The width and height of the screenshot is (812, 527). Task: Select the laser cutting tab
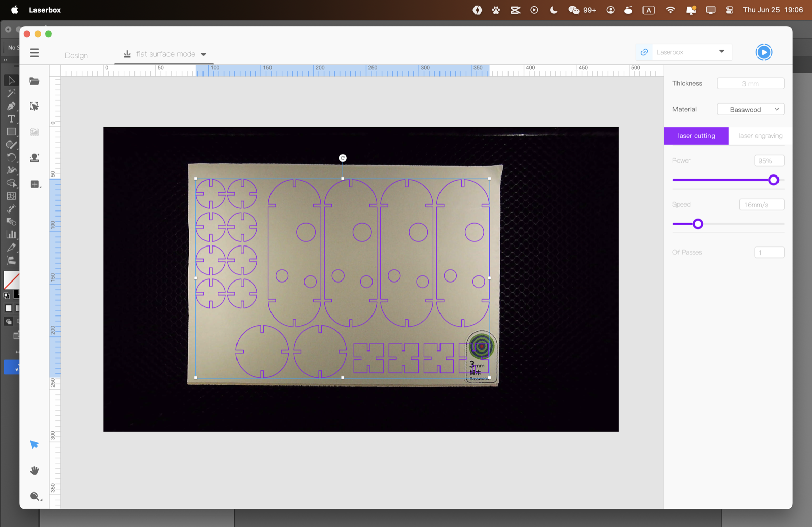pos(696,136)
